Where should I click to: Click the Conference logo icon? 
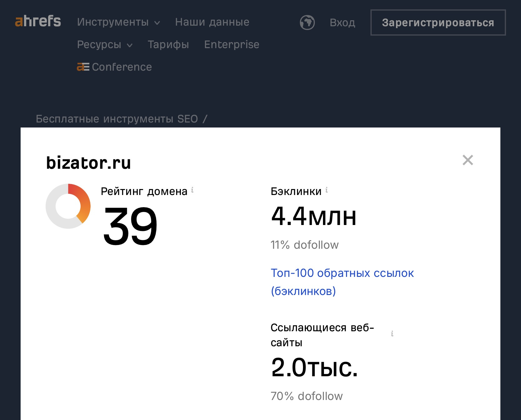tap(83, 67)
